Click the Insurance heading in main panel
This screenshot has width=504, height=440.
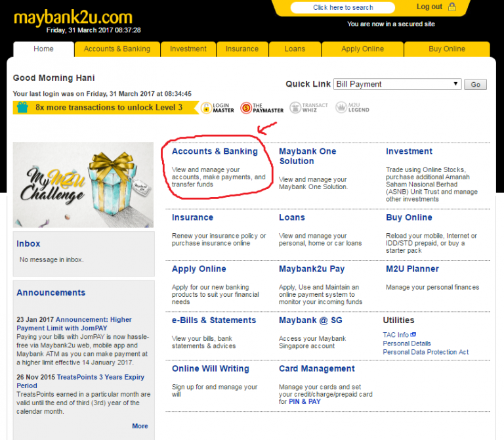click(192, 218)
